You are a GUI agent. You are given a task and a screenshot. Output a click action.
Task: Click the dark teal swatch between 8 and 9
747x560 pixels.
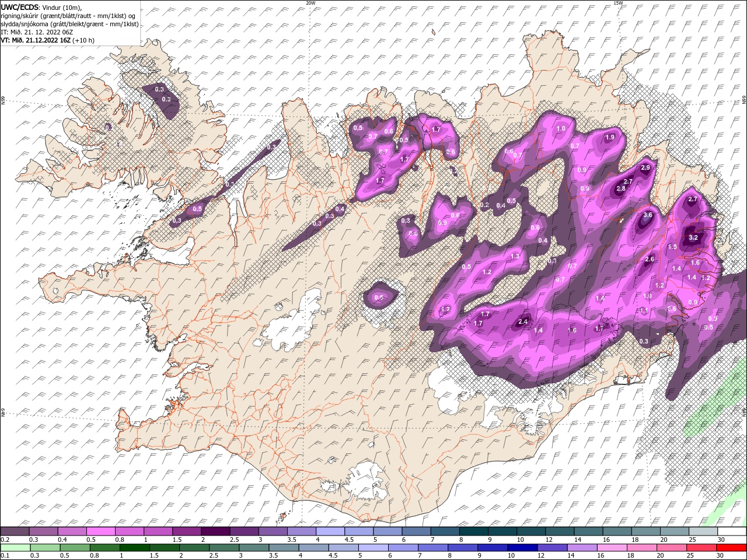point(473,531)
